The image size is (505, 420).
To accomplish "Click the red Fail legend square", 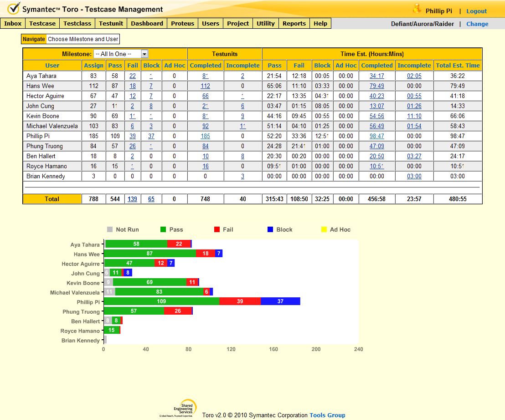I will tap(217, 229).
